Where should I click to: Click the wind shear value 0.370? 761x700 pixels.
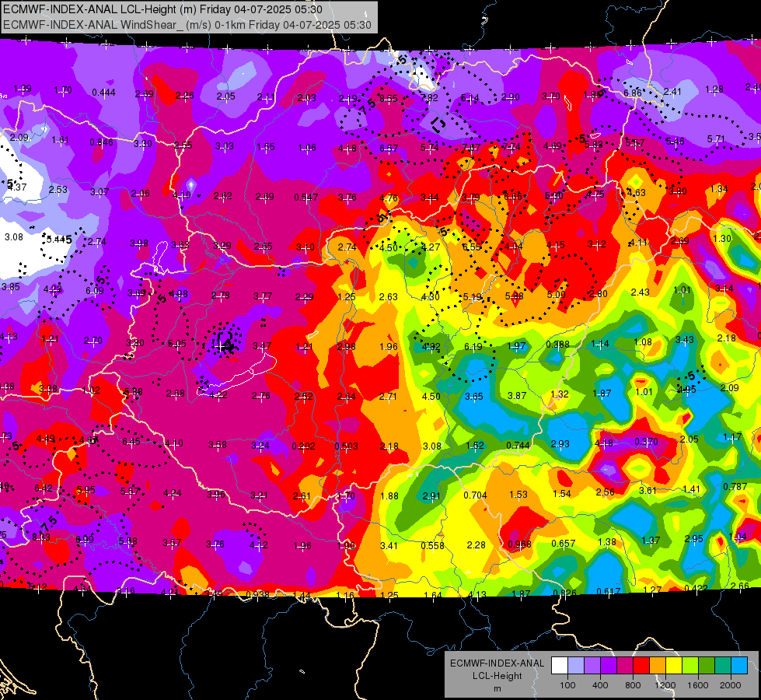pos(647,442)
